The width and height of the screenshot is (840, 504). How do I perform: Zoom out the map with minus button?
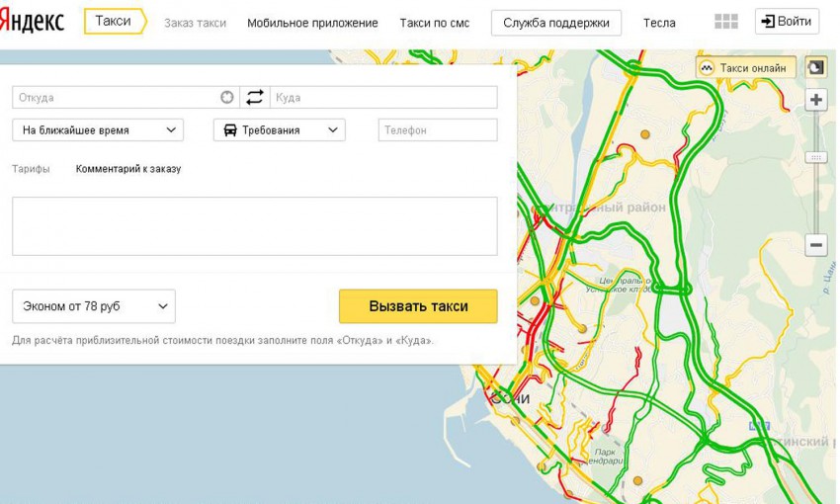tap(816, 244)
